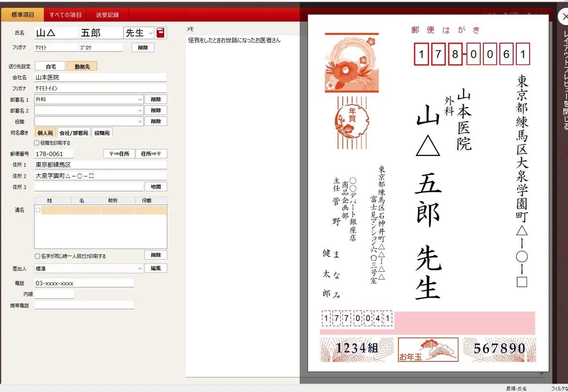Choose 個人宛 addressing style
This screenshot has height=392, width=568.
coord(45,133)
